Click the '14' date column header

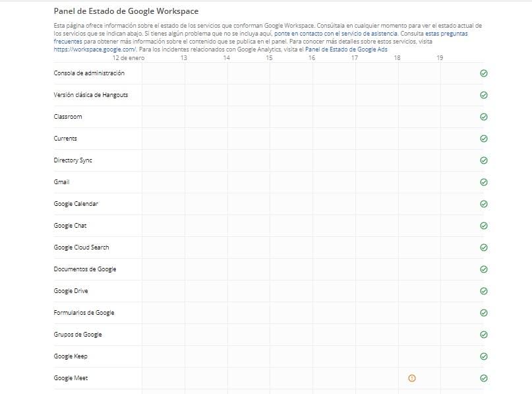(226, 58)
